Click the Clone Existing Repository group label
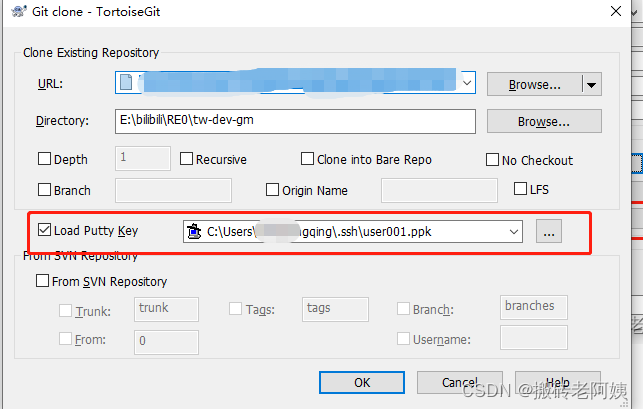This screenshot has height=409, width=643. (x=91, y=53)
